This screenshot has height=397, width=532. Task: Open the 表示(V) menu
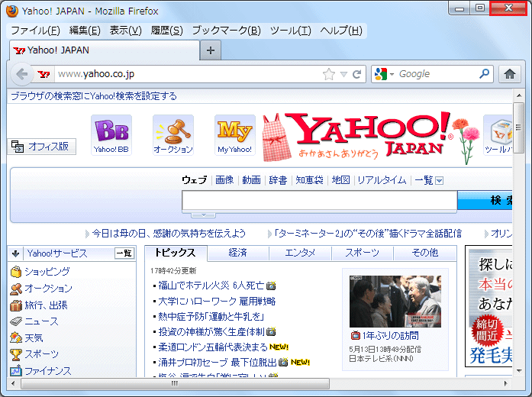pyautogui.click(x=125, y=31)
